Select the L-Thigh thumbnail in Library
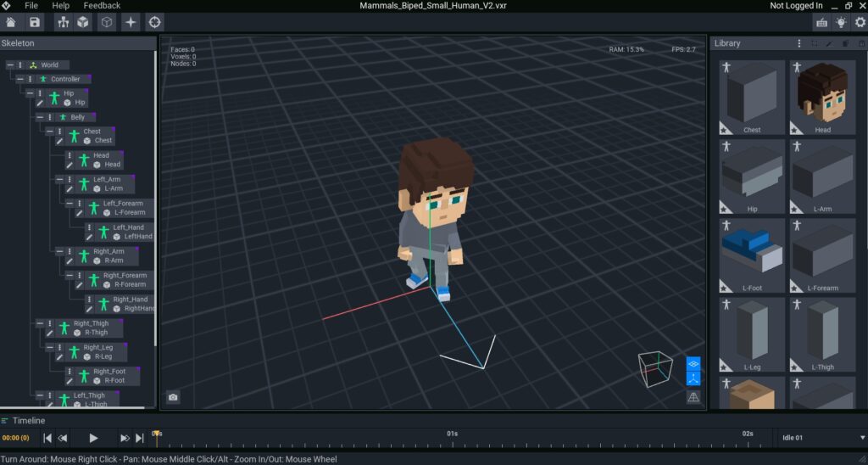The width and height of the screenshot is (868, 465). click(822, 335)
